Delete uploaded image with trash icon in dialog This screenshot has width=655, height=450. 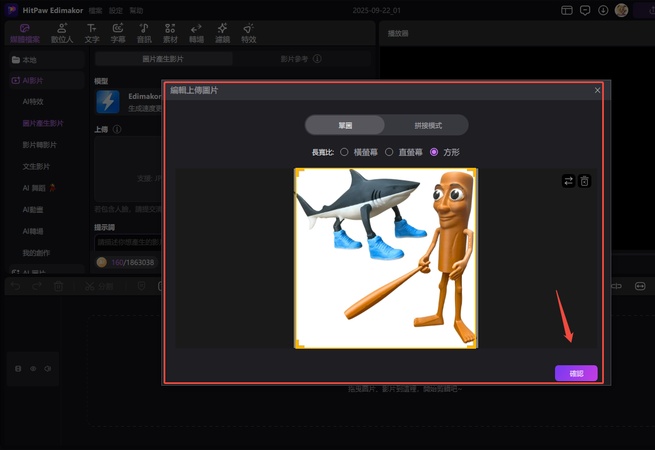click(x=584, y=181)
